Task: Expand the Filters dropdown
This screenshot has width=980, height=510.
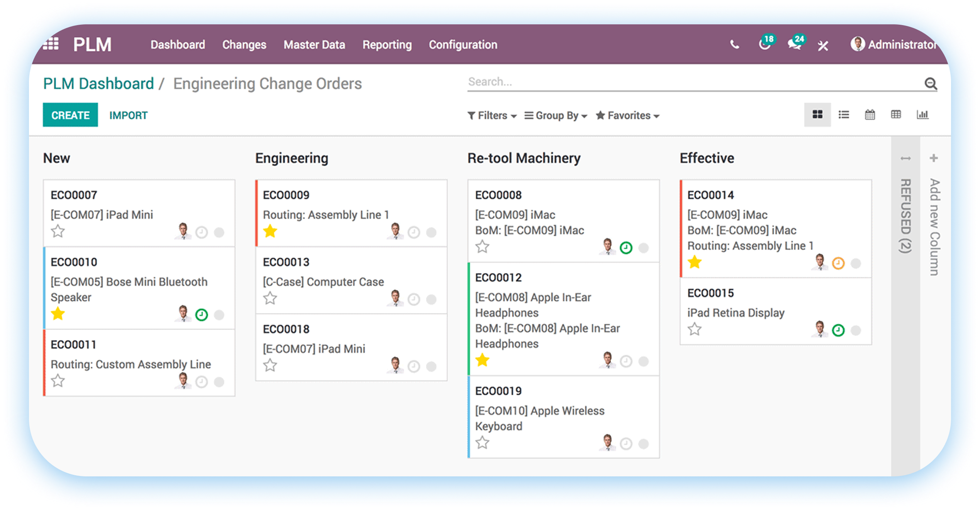Action: (492, 116)
